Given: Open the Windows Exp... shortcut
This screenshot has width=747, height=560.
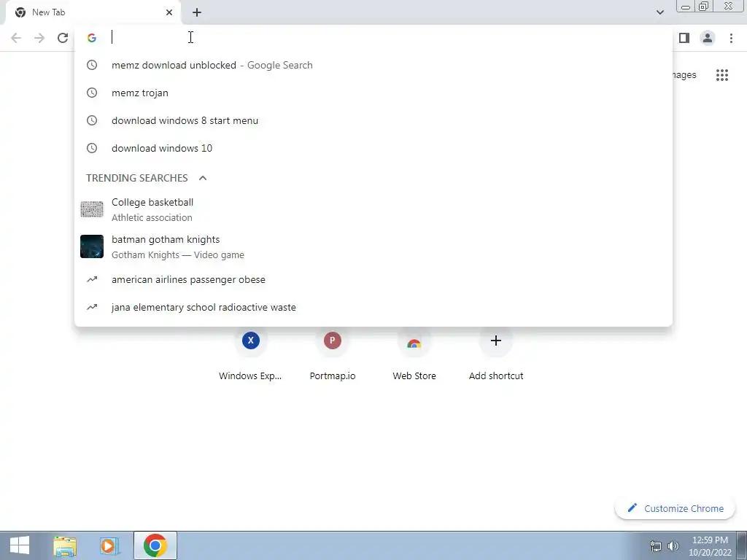Looking at the screenshot, I should pos(251,355).
